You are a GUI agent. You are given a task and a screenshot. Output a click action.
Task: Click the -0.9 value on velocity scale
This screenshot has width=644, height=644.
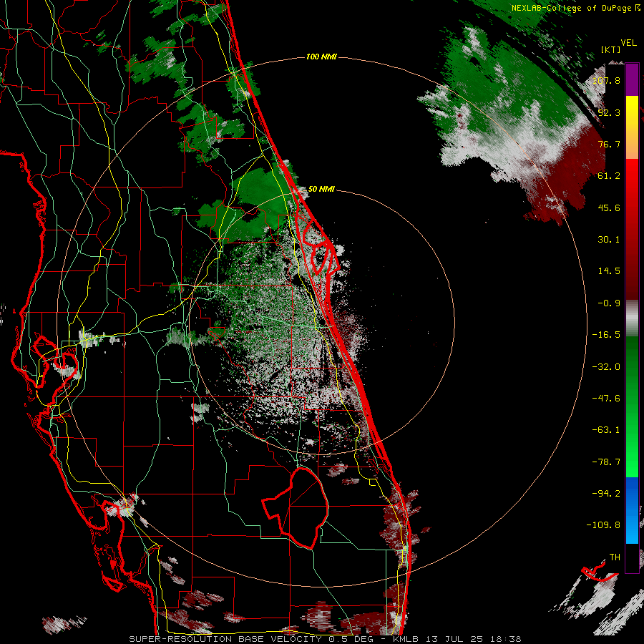pyautogui.click(x=609, y=303)
